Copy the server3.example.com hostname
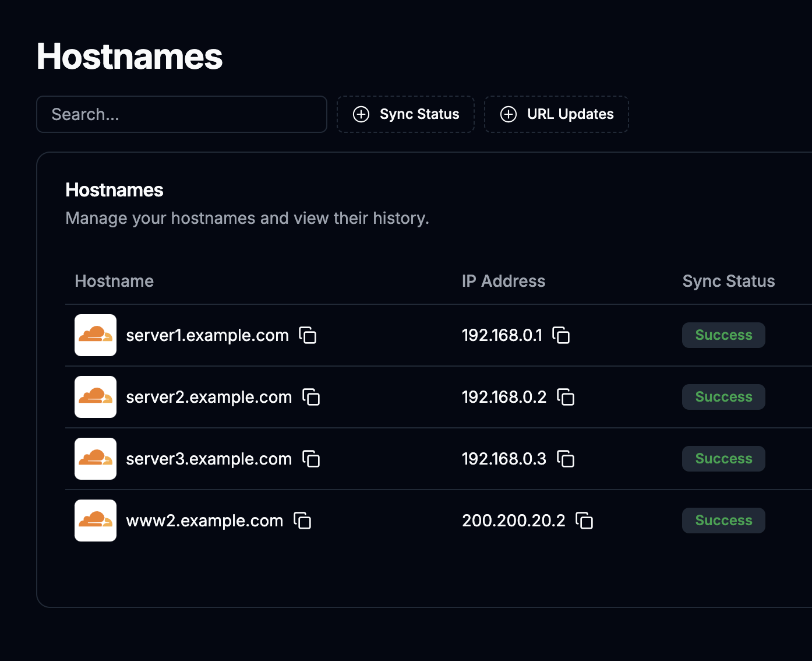Viewport: 812px width, 661px height. [x=311, y=459]
